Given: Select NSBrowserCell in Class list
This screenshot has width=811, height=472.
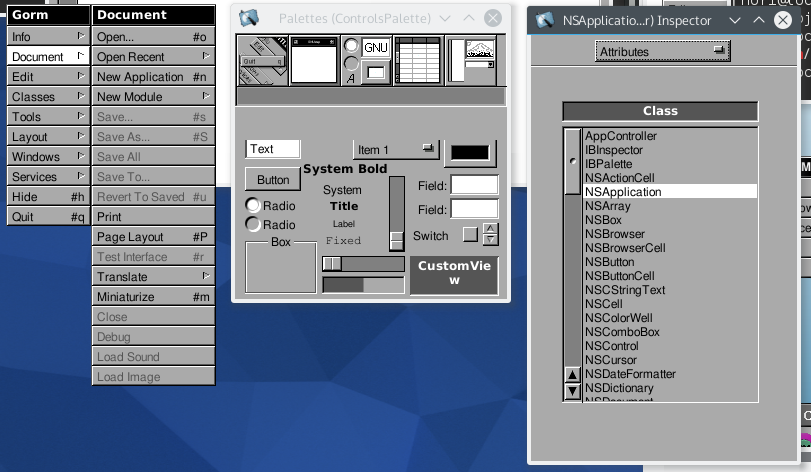Looking at the screenshot, I should click(x=670, y=248).
